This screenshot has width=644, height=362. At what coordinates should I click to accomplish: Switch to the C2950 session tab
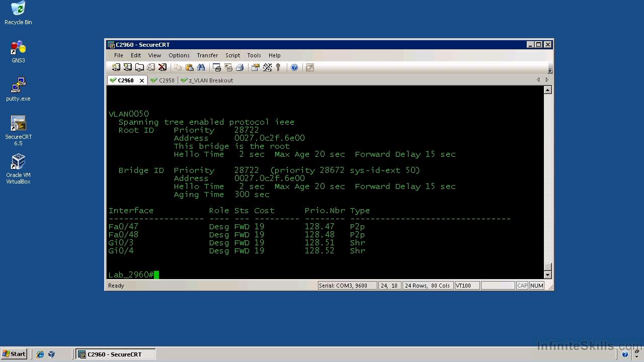click(162, 80)
